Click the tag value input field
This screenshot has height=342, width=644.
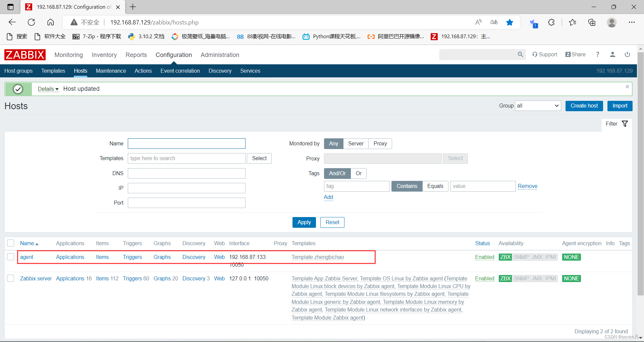(x=483, y=186)
